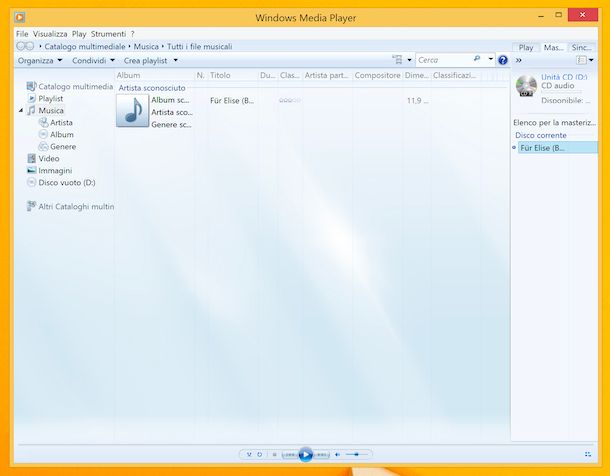Open the File menu

point(22,34)
